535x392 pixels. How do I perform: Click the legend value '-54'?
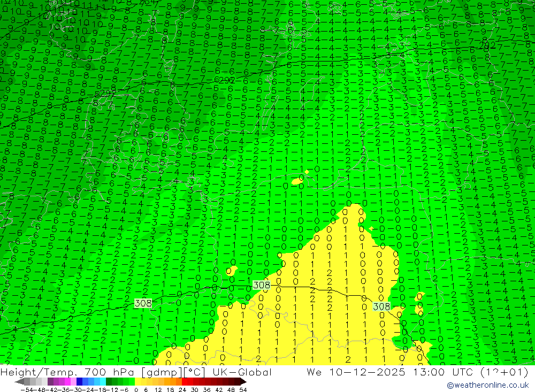[x=27, y=390]
